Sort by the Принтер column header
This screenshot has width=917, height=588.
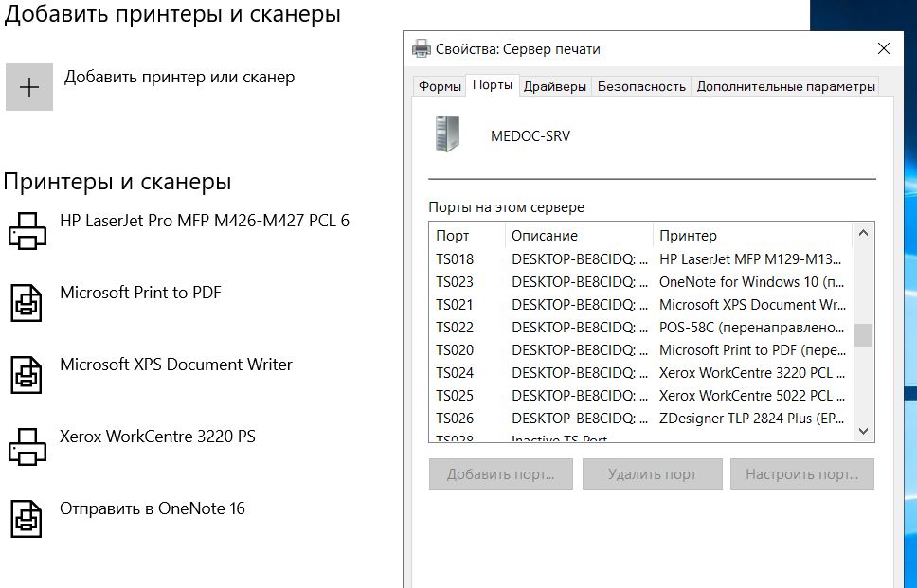(753, 236)
